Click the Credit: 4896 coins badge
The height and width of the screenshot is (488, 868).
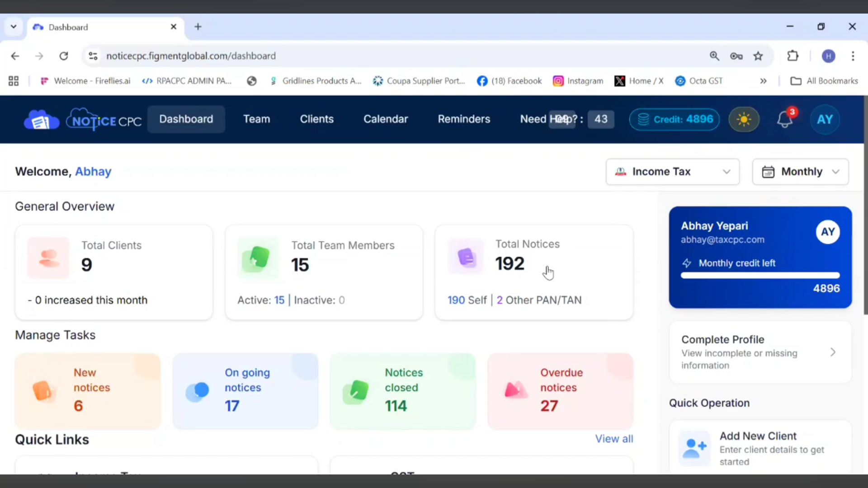tap(674, 119)
